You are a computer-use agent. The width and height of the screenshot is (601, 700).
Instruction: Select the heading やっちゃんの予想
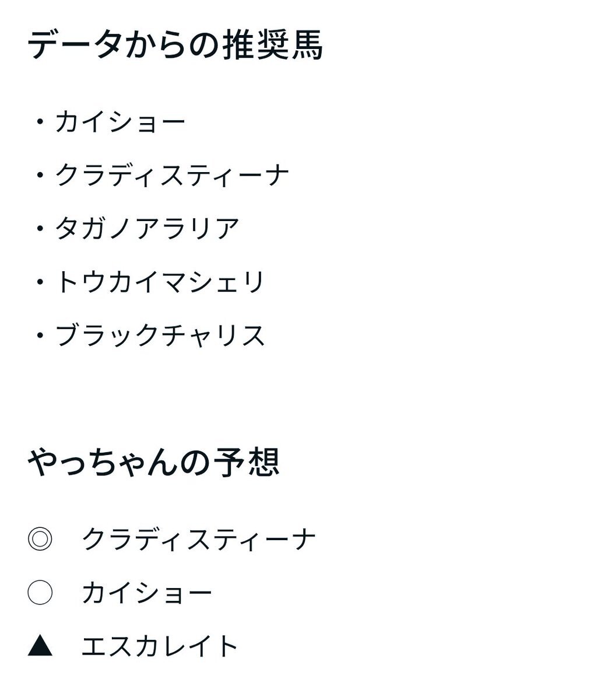153,462
